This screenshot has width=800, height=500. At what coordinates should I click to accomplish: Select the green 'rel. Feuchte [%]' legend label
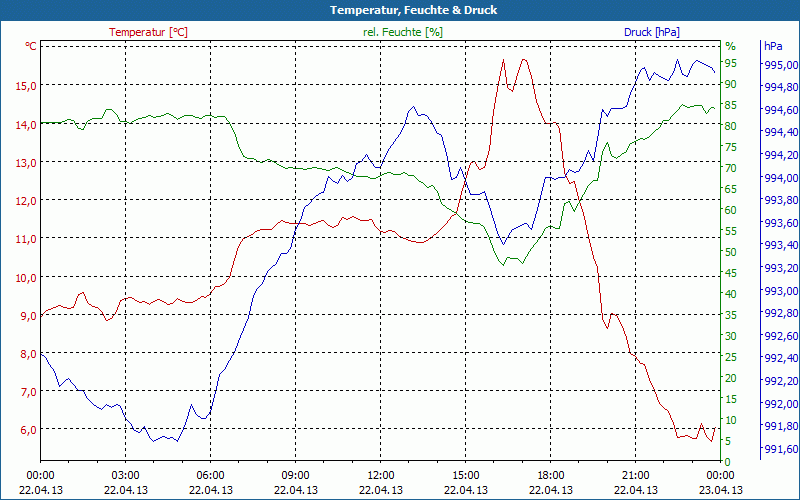[x=403, y=32]
